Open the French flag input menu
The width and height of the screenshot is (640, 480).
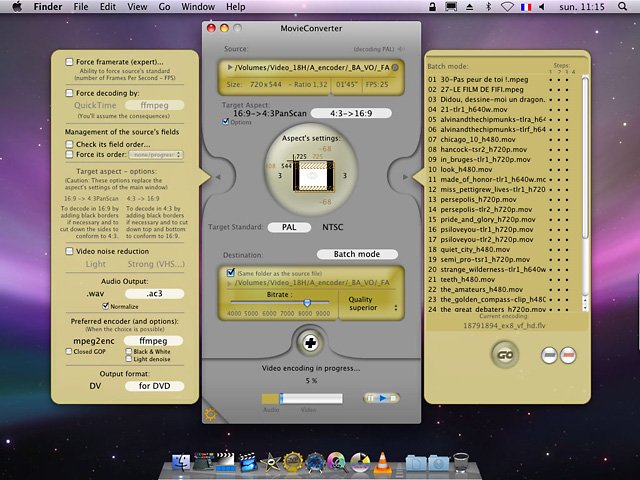526,7
